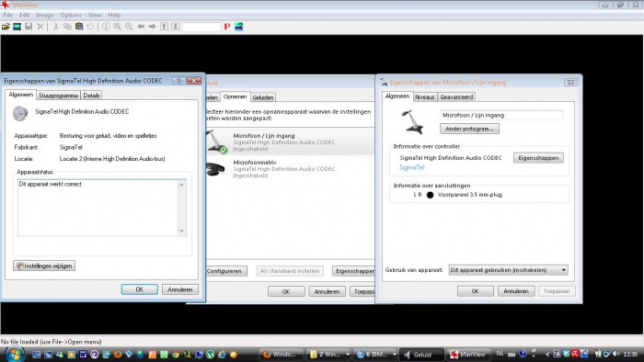Image resolution: width=644 pixels, height=362 pixels.
Task: Select Algemeen tab in Microfoon properties
Action: click(397, 96)
